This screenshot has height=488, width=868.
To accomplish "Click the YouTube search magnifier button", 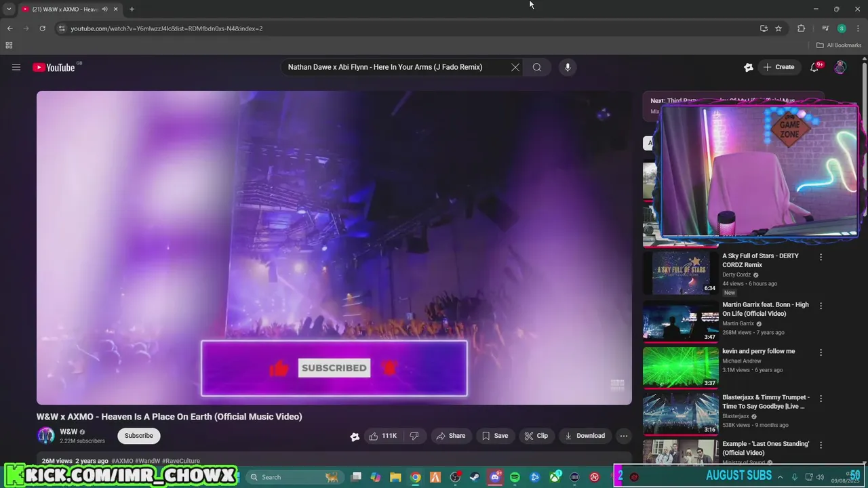I will (537, 67).
